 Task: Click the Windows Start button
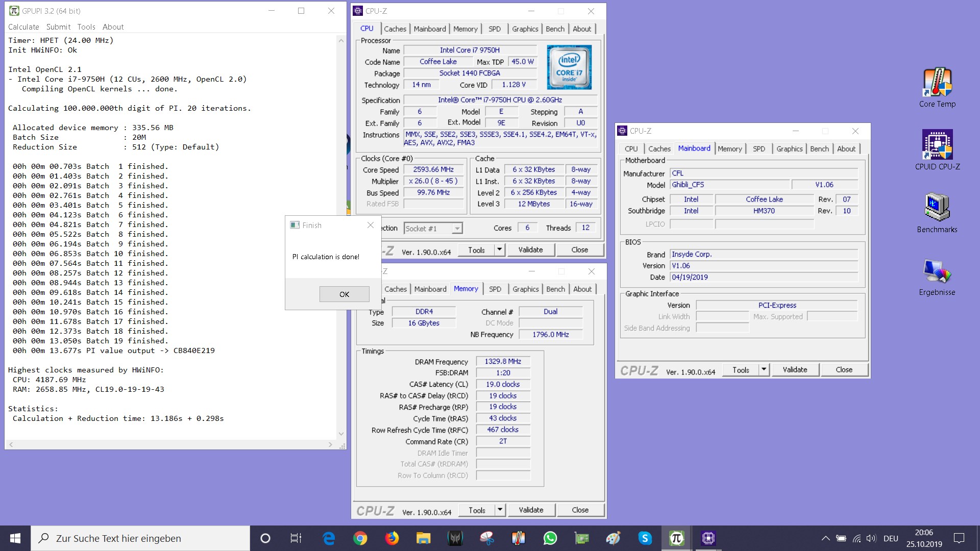pos(15,538)
